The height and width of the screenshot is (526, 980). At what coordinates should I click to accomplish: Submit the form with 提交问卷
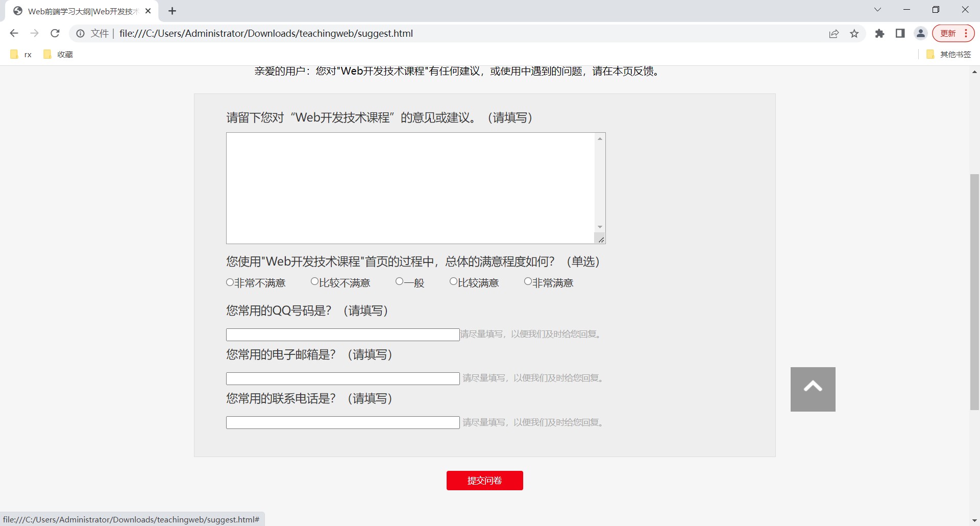coord(485,481)
